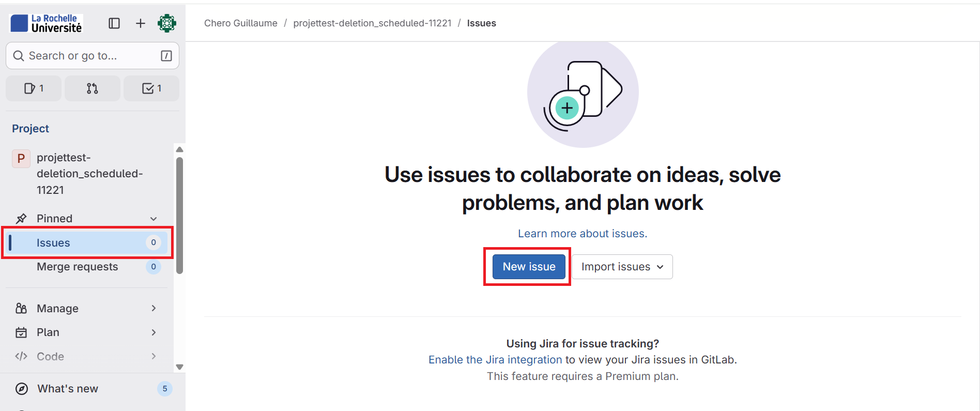This screenshot has width=980, height=411.
Task: Open merge requests shortcut icon
Action: (93, 88)
